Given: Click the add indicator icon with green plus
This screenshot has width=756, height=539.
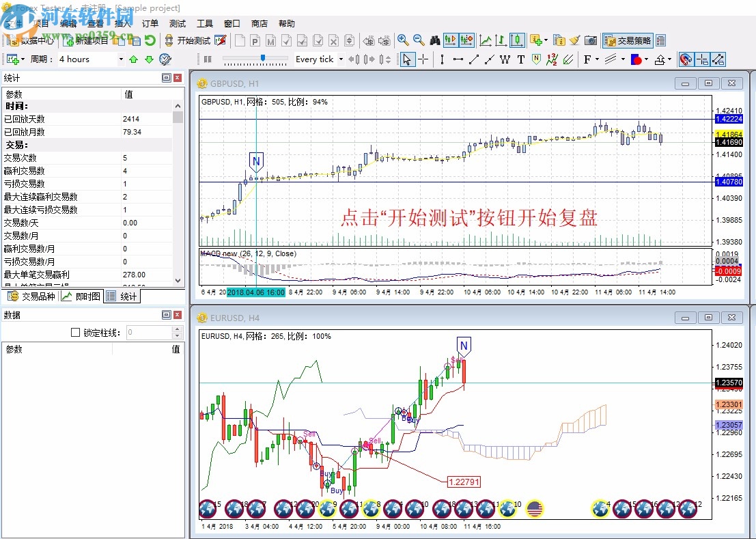Looking at the screenshot, I should click(536, 40).
